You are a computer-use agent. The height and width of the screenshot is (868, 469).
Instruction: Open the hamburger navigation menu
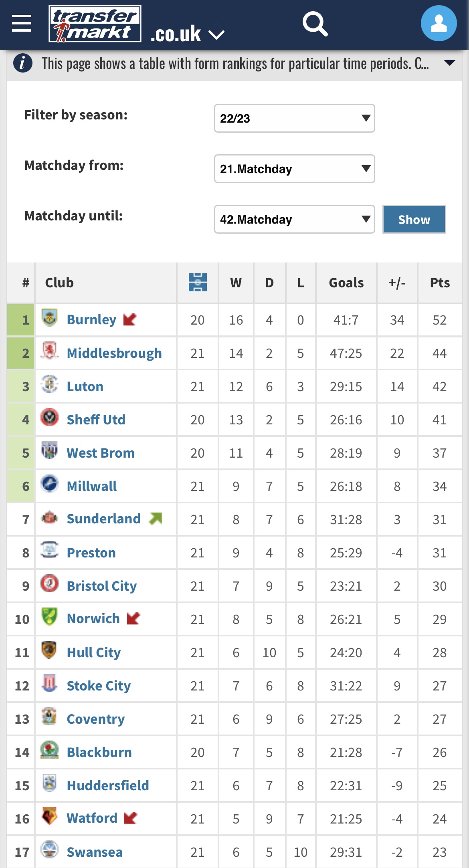(x=22, y=23)
